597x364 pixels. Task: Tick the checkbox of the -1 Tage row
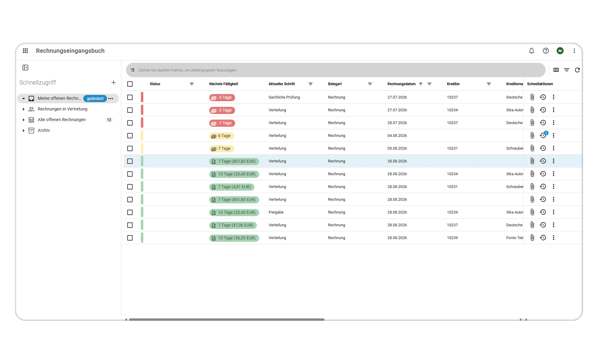[130, 123]
